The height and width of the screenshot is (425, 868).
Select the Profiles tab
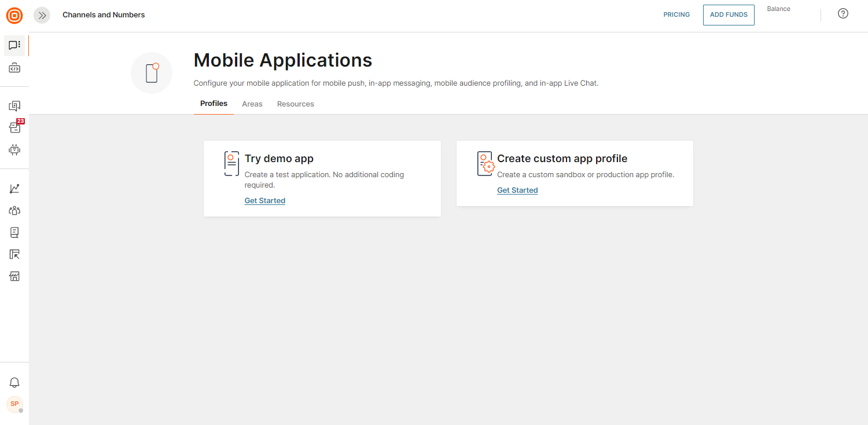(214, 104)
